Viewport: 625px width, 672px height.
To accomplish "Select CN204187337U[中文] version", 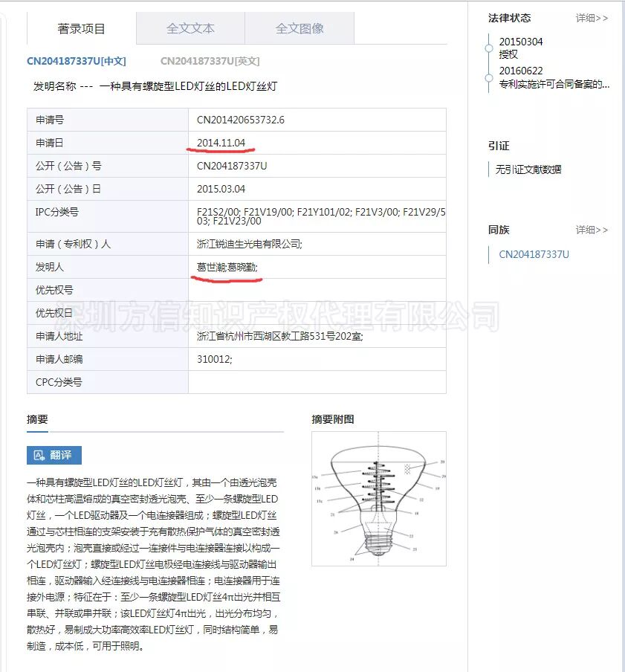I will (77, 61).
